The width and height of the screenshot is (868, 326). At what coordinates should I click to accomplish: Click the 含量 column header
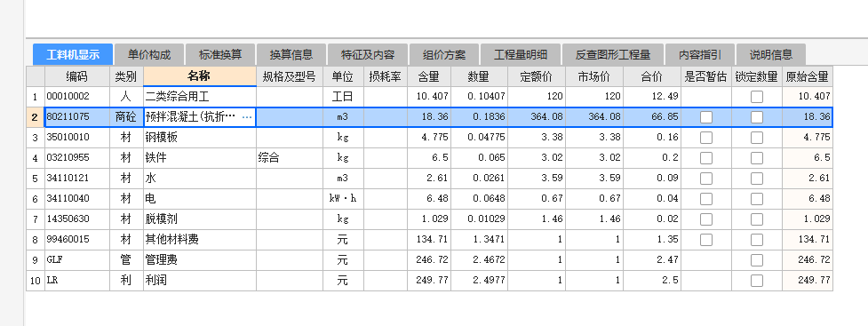429,76
